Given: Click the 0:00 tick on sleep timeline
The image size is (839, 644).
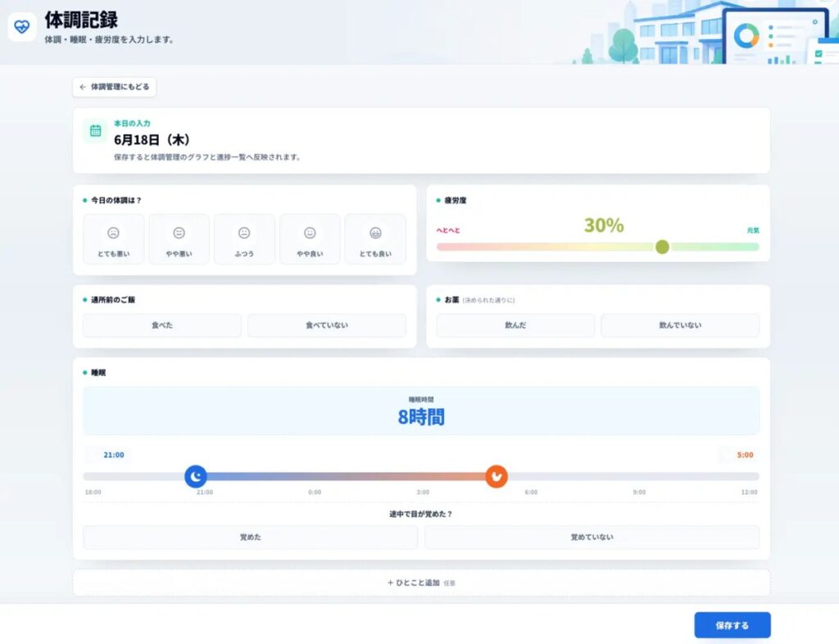Looking at the screenshot, I should [315, 492].
